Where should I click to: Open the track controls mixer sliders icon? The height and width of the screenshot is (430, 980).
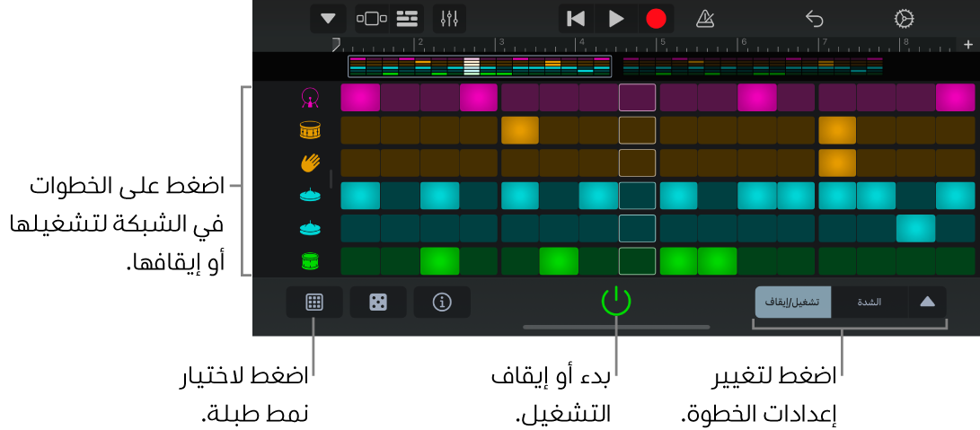click(x=449, y=19)
